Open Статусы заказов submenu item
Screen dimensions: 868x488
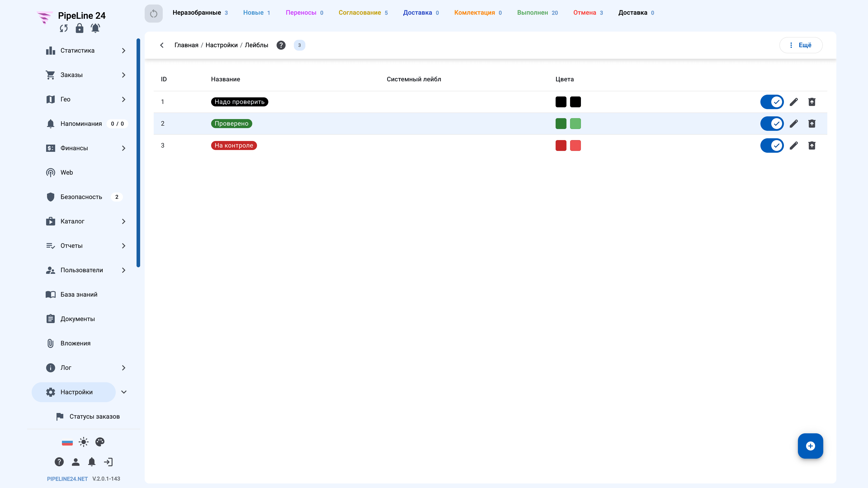(x=88, y=417)
